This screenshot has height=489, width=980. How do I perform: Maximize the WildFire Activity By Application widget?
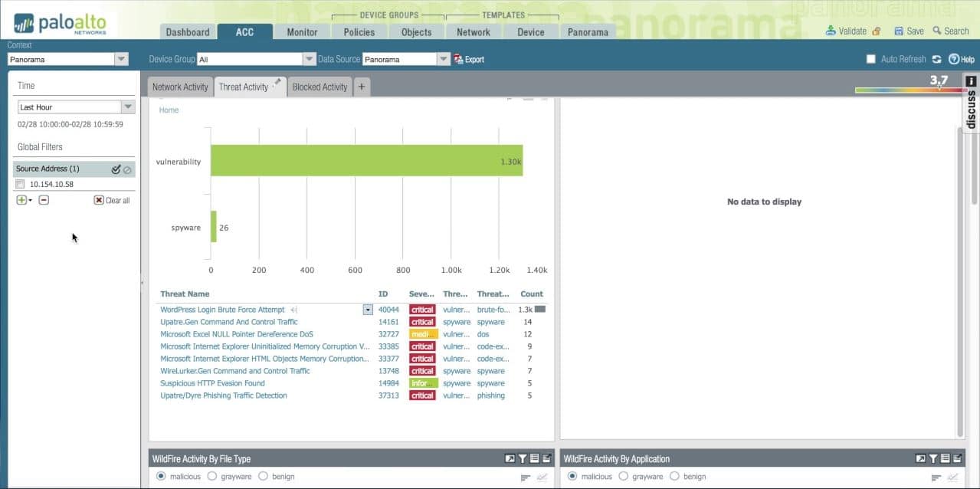pos(921,459)
